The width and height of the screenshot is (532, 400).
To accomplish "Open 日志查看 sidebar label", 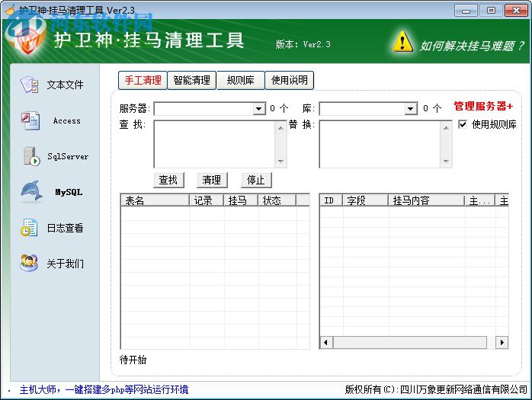I will 65,228.
